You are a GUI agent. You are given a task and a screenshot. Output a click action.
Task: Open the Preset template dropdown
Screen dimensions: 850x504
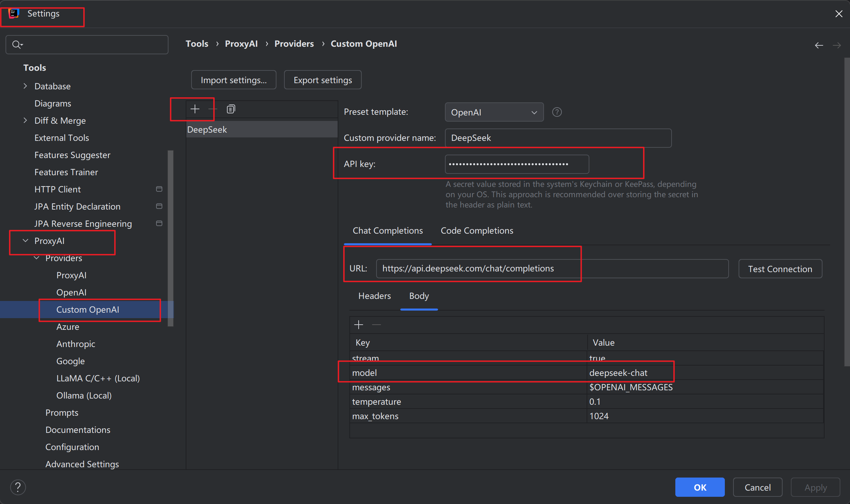point(494,112)
